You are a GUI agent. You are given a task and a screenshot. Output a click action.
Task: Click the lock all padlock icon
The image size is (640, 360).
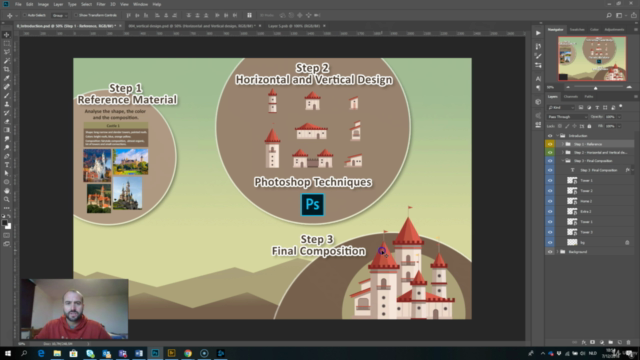[589, 126]
